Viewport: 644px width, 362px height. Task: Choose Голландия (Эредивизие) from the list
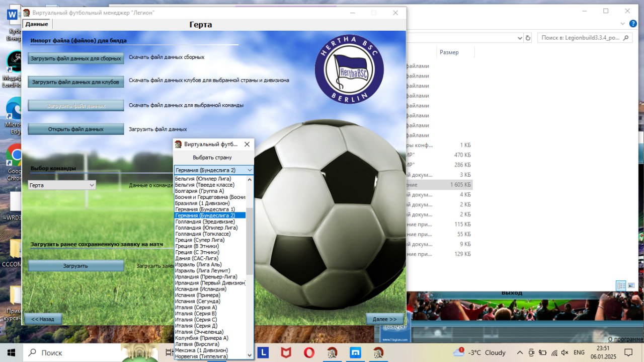(210, 222)
